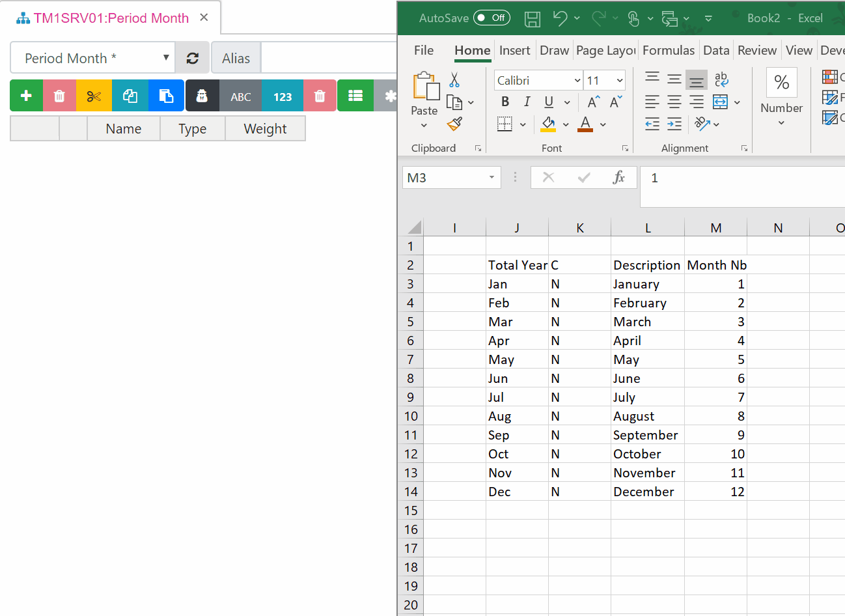Toggle Bold formatting in Excel
Viewport: 845px width, 616px height.
click(505, 102)
